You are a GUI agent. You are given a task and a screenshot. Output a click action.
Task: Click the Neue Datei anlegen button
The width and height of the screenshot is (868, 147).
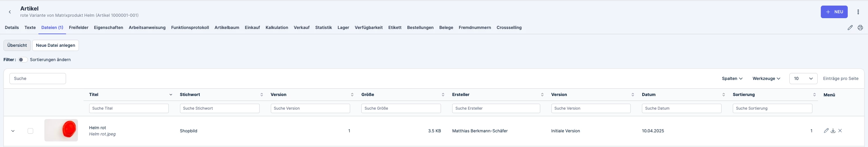coord(56,45)
